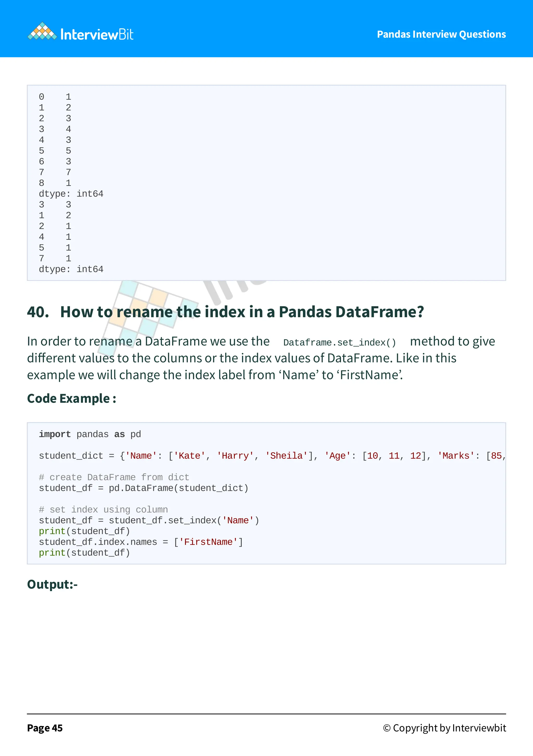Click the '# set index using column' comment
The image size is (533, 756).
pyautogui.click(x=103, y=509)
